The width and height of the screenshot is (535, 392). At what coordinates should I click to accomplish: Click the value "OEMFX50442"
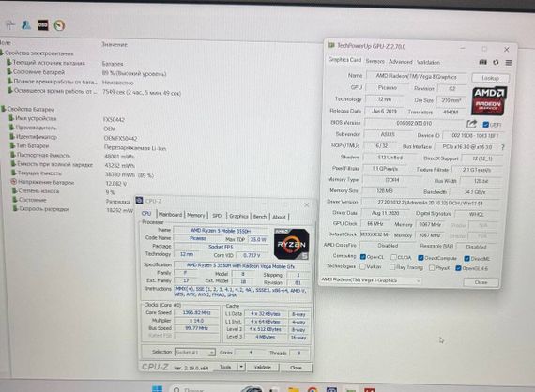click(120, 138)
